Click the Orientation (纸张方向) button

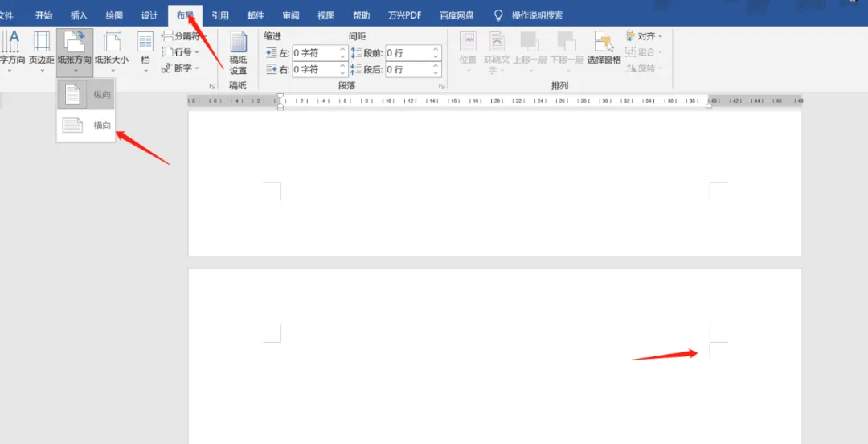point(75,52)
